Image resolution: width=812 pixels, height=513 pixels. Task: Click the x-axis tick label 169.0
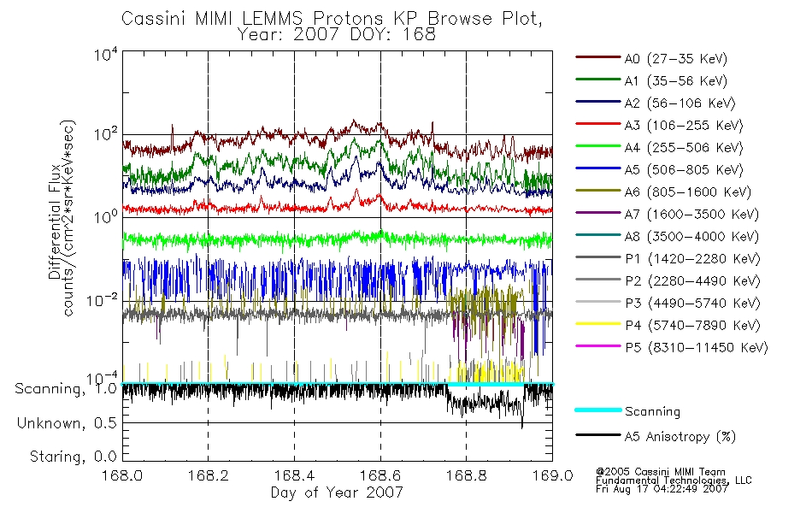(x=552, y=475)
